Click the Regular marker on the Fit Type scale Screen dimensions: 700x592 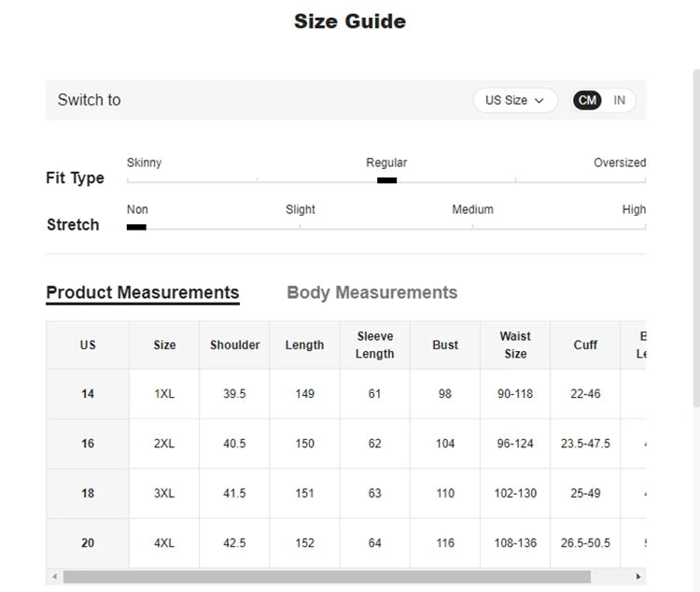click(x=386, y=180)
